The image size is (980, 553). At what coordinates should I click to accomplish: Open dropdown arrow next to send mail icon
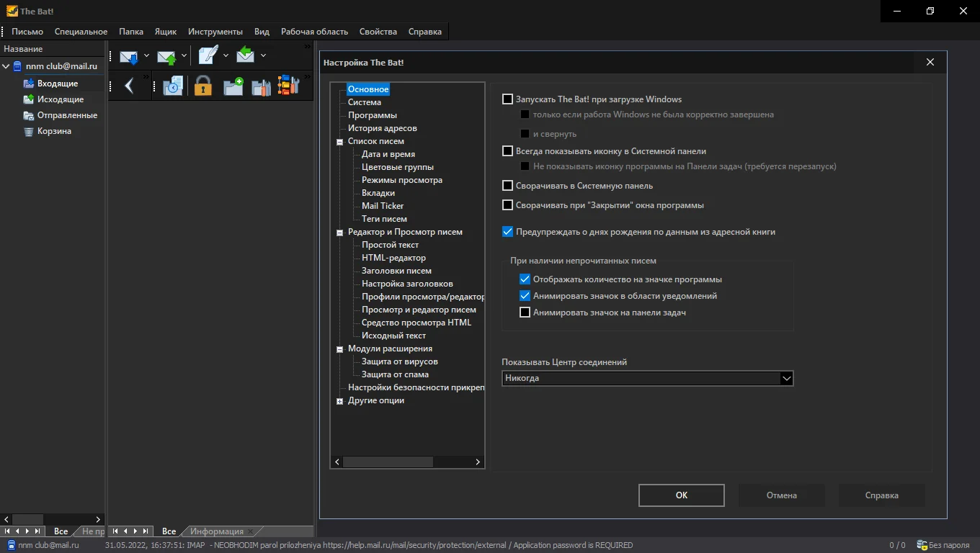click(184, 56)
